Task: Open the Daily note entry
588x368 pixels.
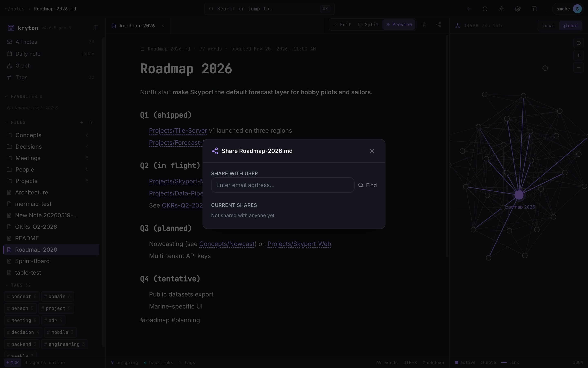Action: (x=51, y=54)
